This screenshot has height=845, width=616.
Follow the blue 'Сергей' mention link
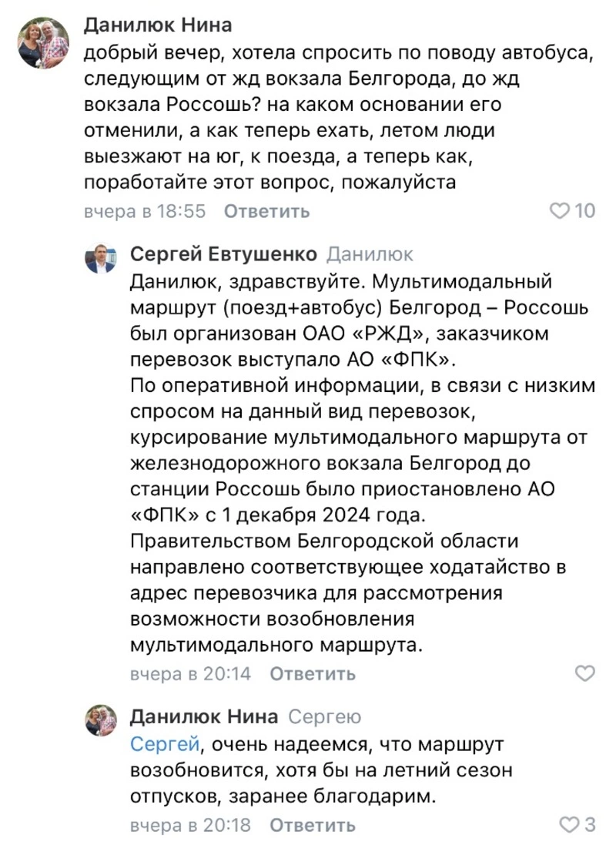165,744
